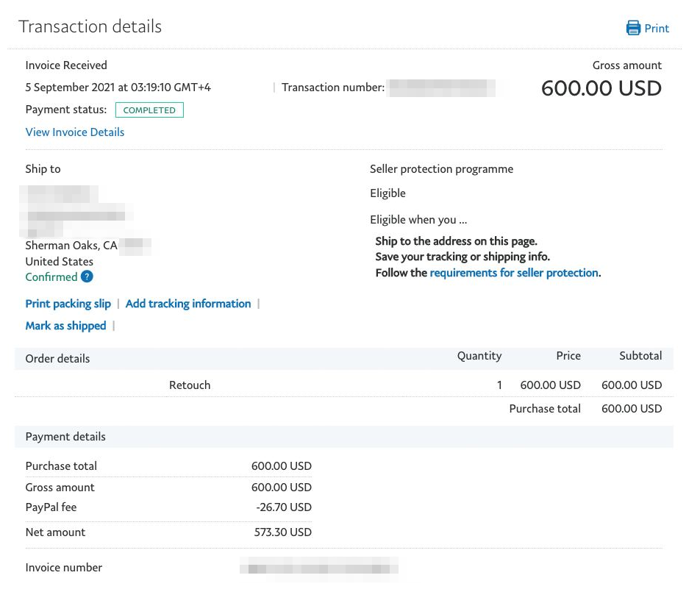This screenshot has width=700, height=603.
Task: Click the large 600.00 USD gross amount
Action: (601, 88)
